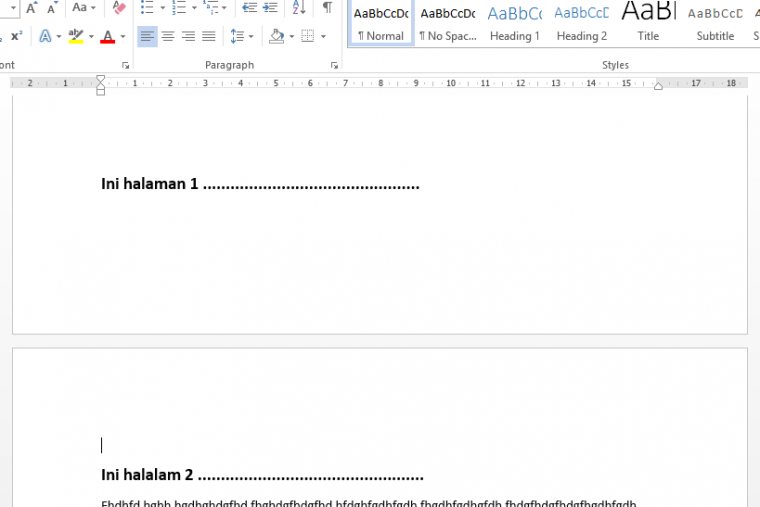Open Paragraph settings dialog launcher
760x507 pixels.
click(334, 65)
